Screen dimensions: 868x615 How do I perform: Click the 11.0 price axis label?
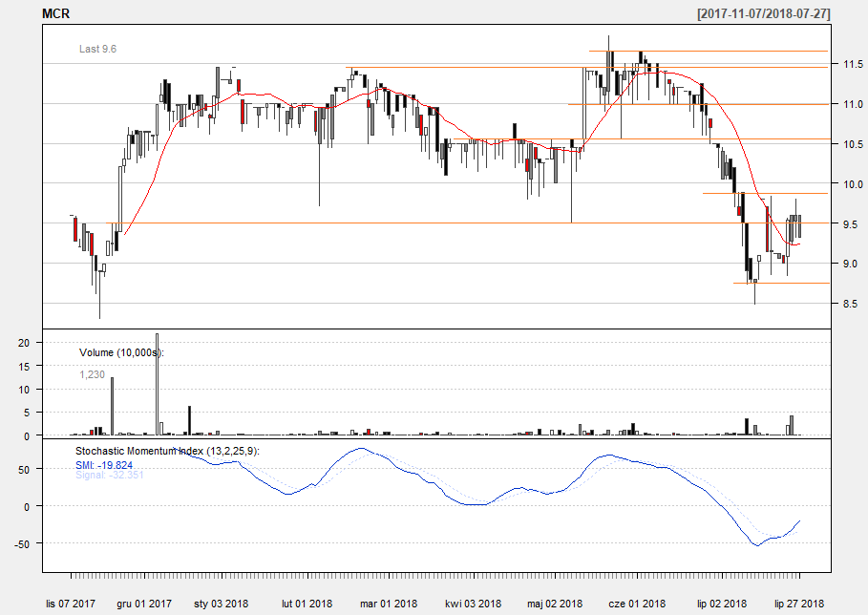pyautogui.click(x=853, y=104)
